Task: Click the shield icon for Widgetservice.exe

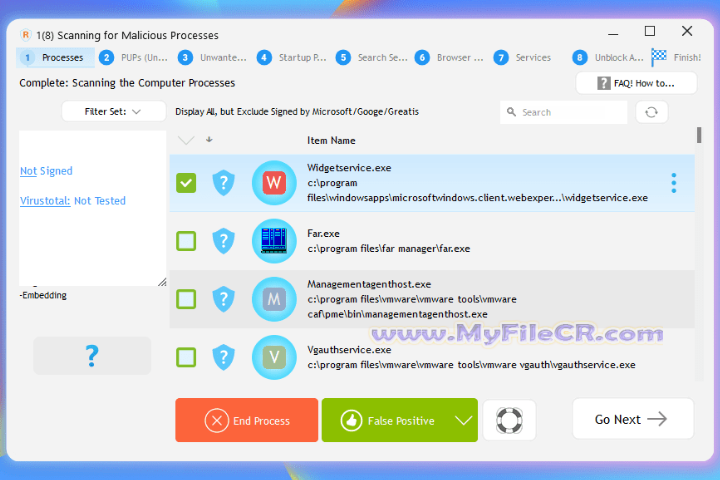Action: click(224, 183)
